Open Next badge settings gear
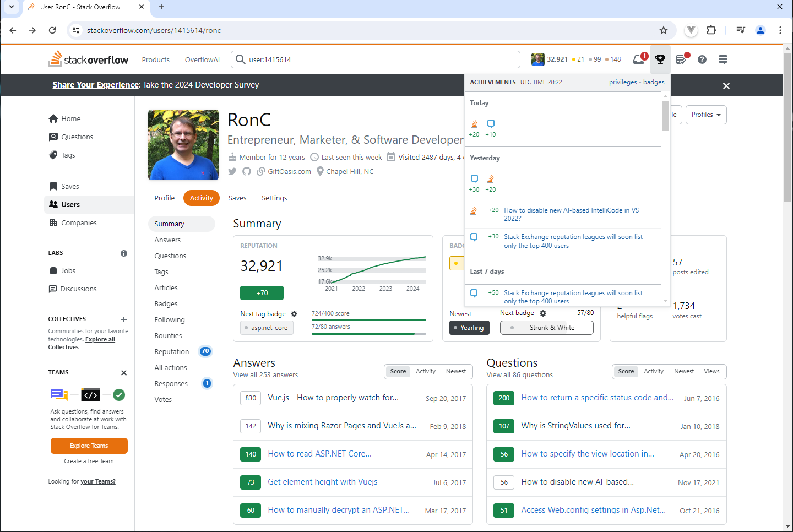This screenshot has width=793, height=532. click(543, 313)
